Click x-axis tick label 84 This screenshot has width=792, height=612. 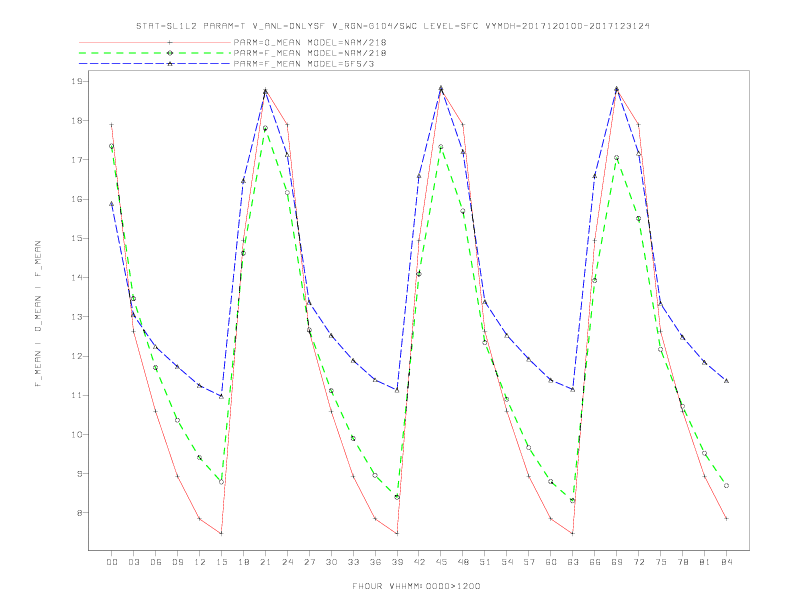pyautogui.click(x=726, y=562)
